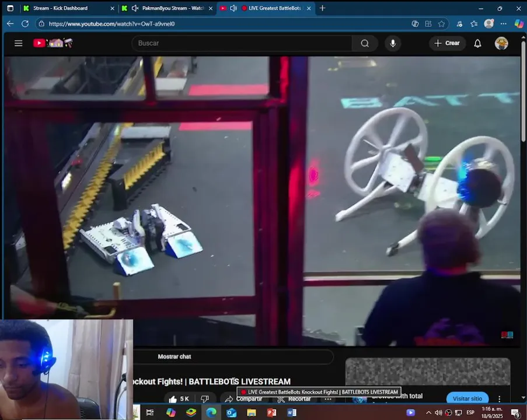The image size is (527, 420).
Task: Click Visitar sitio button
Action: coord(467,398)
